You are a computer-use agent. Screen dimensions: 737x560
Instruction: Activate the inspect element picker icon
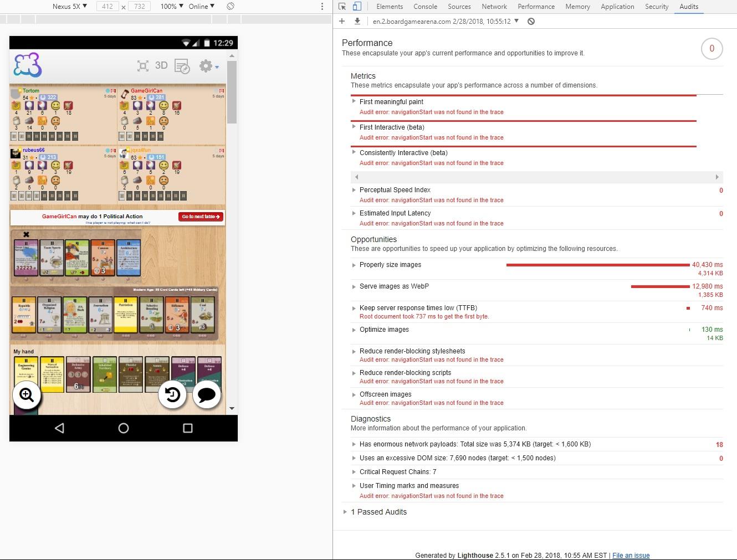coord(342,7)
